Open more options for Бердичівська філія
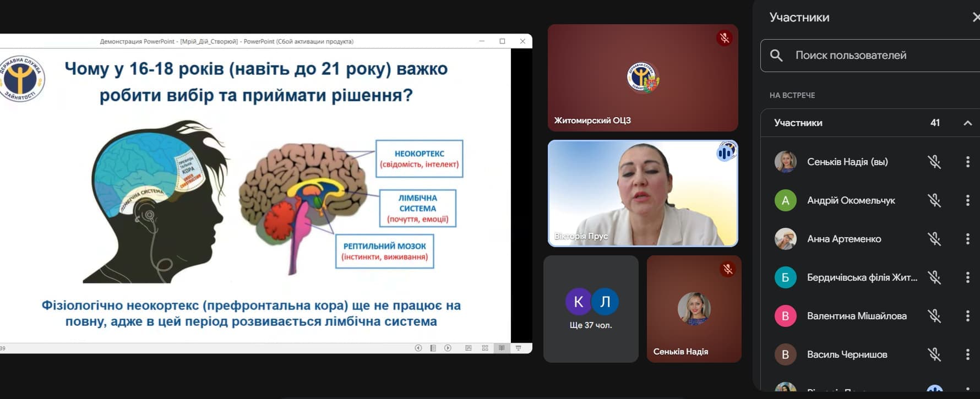This screenshot has height=399, width=980. pyautogui.click(x=968, y=277)
